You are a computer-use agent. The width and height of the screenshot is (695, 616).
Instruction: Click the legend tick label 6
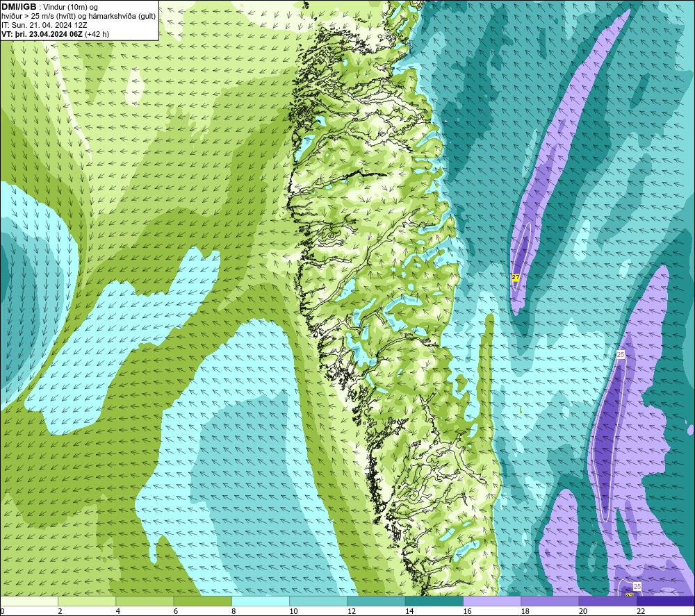coord(176,611)
